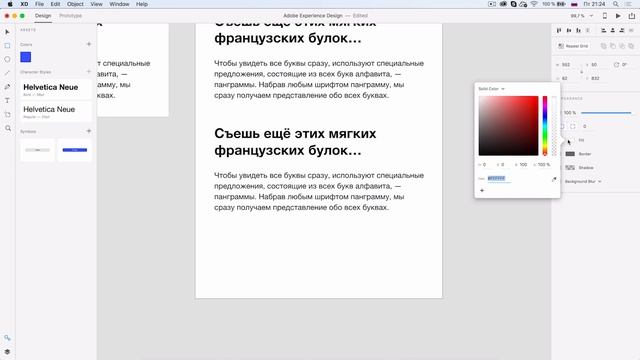Select Helvetica Neue Regular character style

(56, 112)
